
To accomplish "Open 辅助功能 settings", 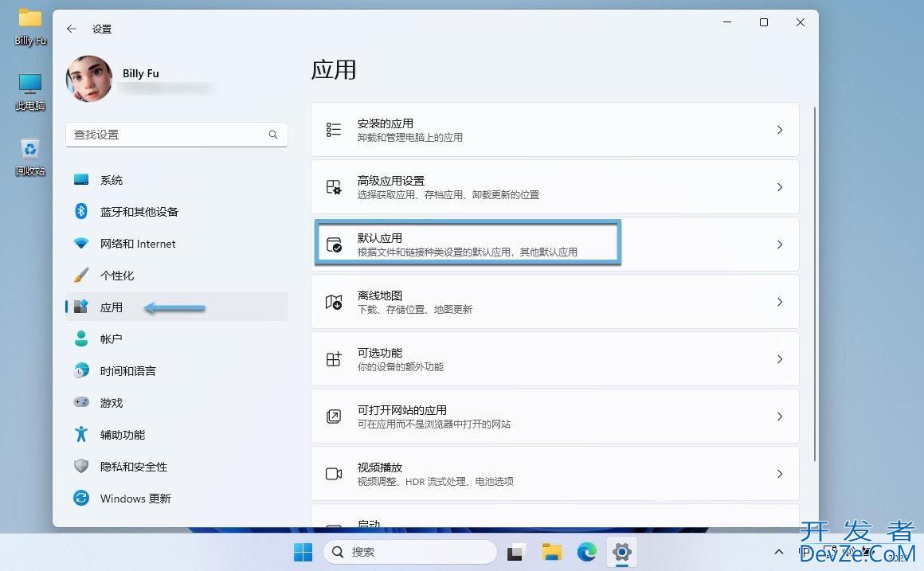I will pos(177,434).
